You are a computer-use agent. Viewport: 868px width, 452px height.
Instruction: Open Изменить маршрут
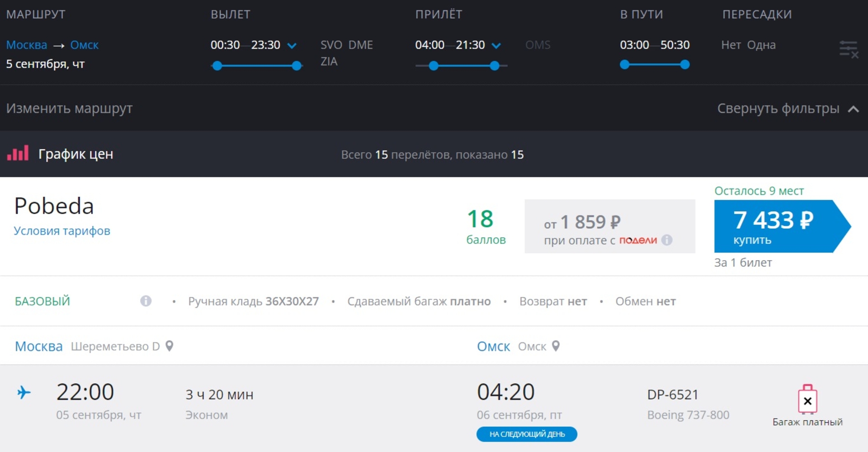[x=69, y=109]
